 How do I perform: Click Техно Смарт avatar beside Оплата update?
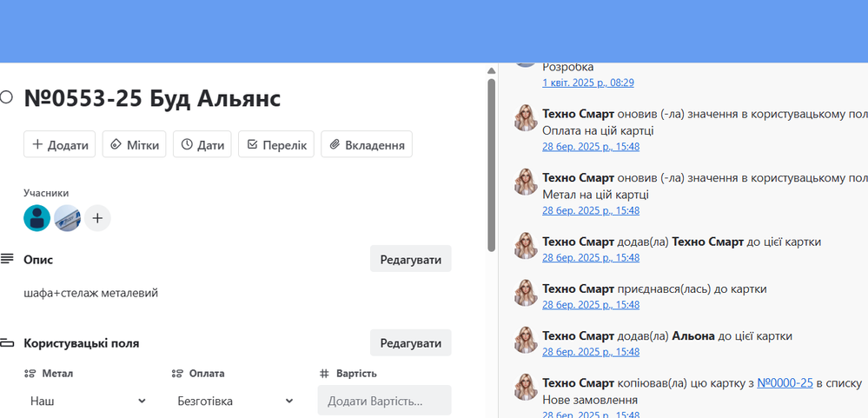pos(526,118)
